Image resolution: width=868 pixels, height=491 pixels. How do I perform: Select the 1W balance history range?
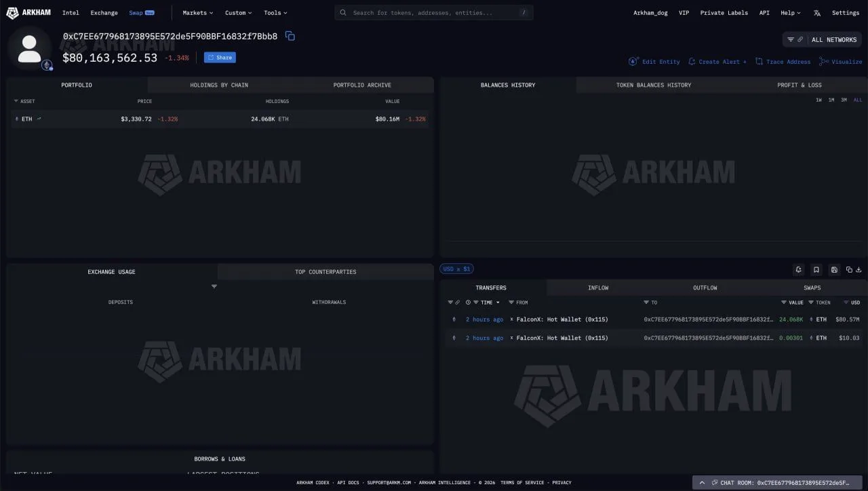click(x=818, y=100)
